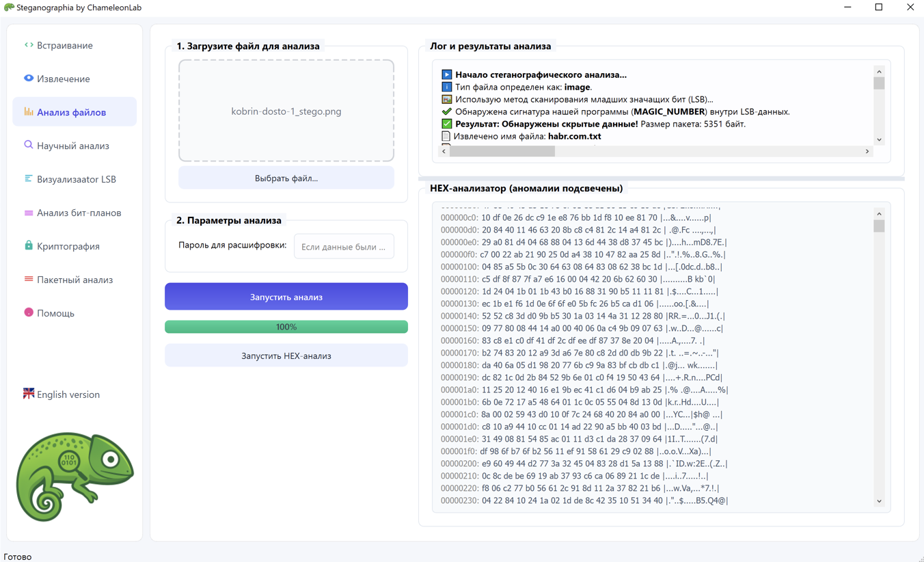The width and height of the screenshot is (924, 562).
Task: Select the magnifier icon for Научный анализ
Action: tap(27, 146)
